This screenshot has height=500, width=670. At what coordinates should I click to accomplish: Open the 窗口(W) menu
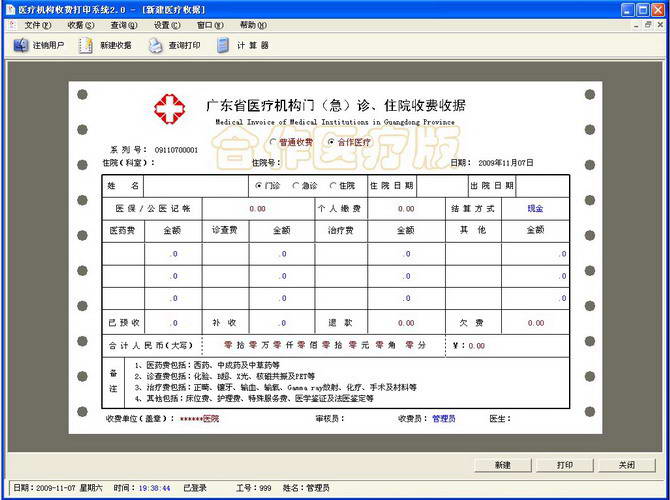pyautogui.click(x=210, y=25)
